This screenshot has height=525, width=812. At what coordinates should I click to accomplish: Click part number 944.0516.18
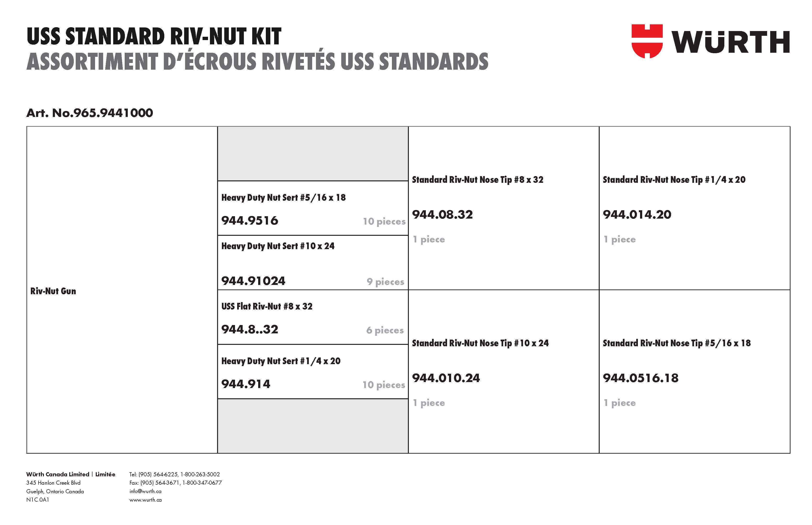(640, 378)
